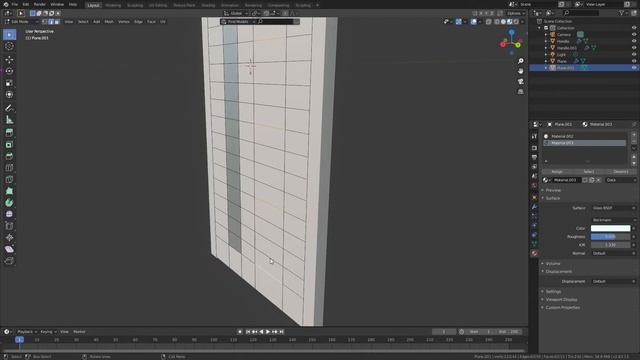Select the Annotate tool

pos(9,108)
